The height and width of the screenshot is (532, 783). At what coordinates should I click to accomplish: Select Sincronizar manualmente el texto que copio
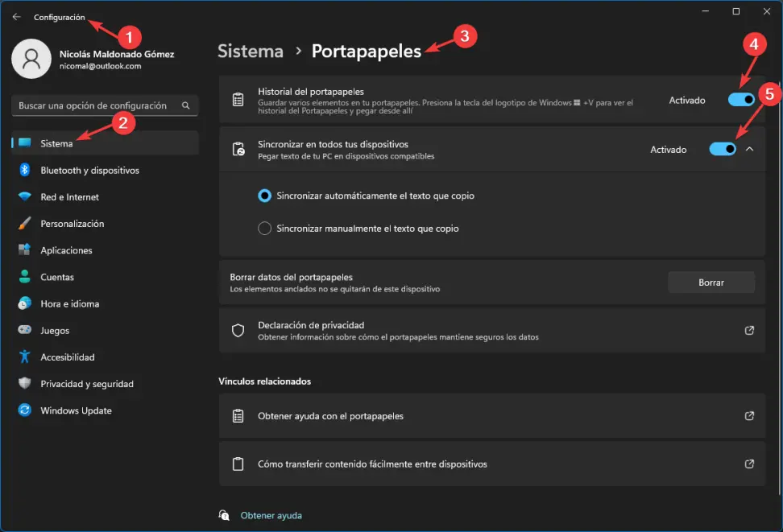click(265, 229)
